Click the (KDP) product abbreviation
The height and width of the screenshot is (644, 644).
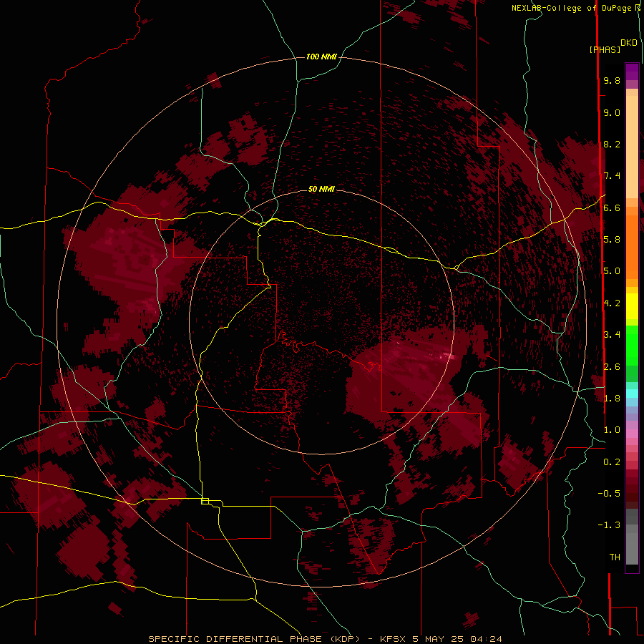344,639
